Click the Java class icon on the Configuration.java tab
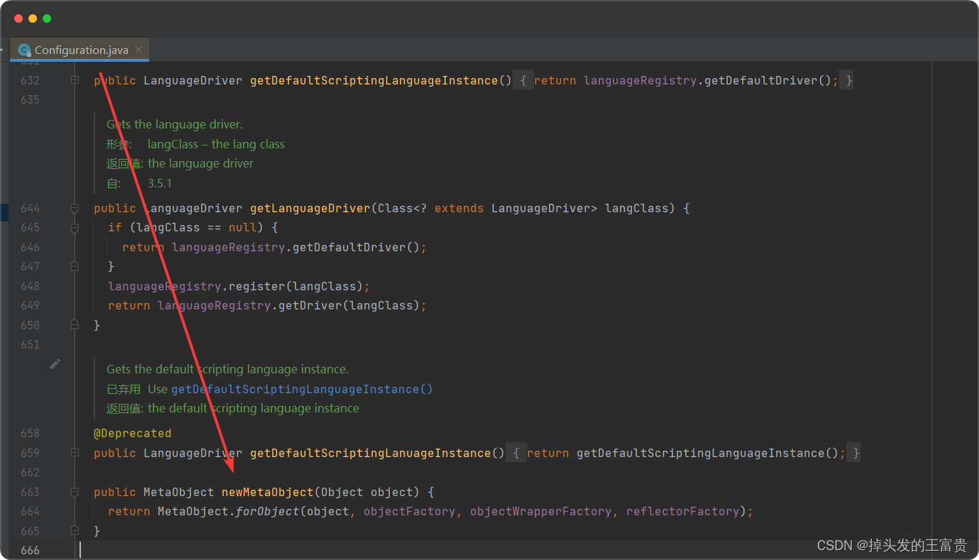 point(25,50)
